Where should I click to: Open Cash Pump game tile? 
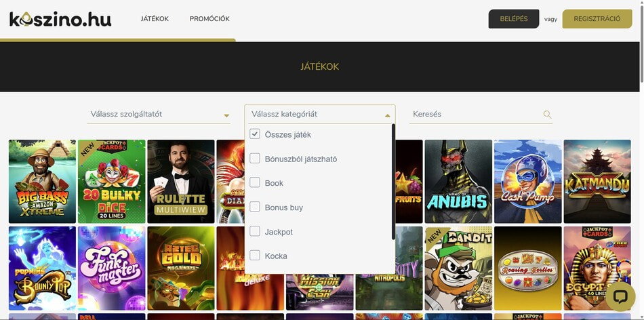tap(528, 181)
